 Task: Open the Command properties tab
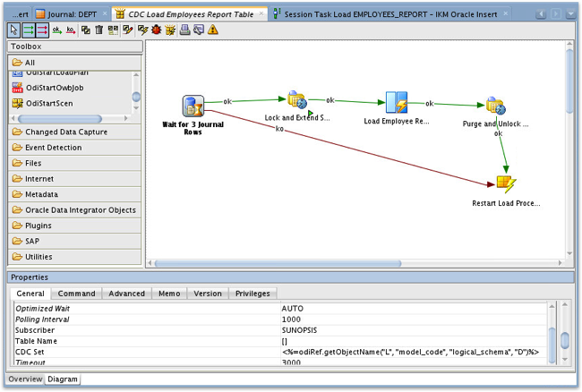coord(76,294)
